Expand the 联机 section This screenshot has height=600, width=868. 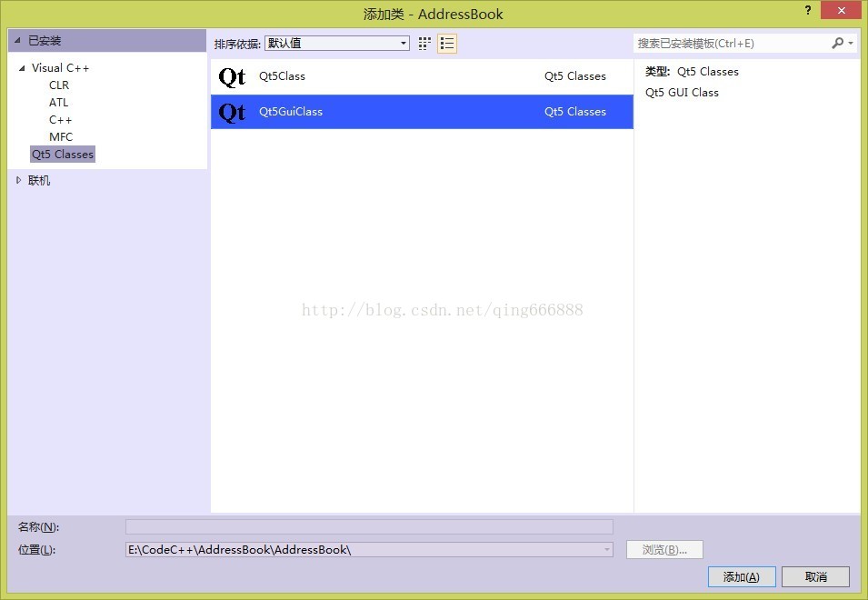click(18, 180)
